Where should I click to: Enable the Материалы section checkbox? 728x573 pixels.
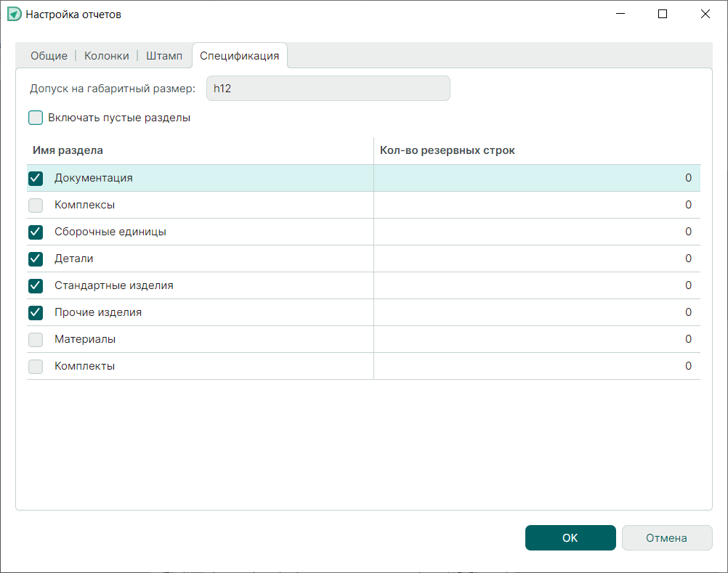pyautogui.click(x=36, y=339)
